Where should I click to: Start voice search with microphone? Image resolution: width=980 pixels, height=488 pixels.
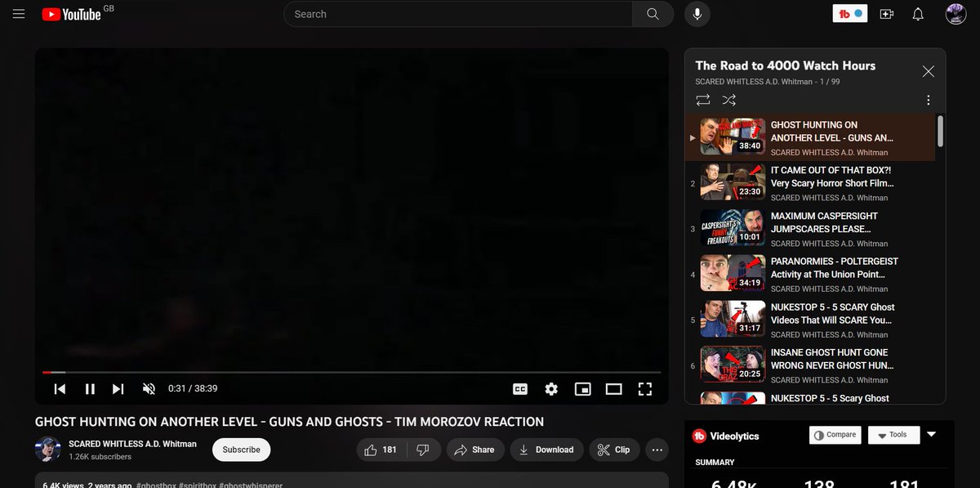[697, 14]
